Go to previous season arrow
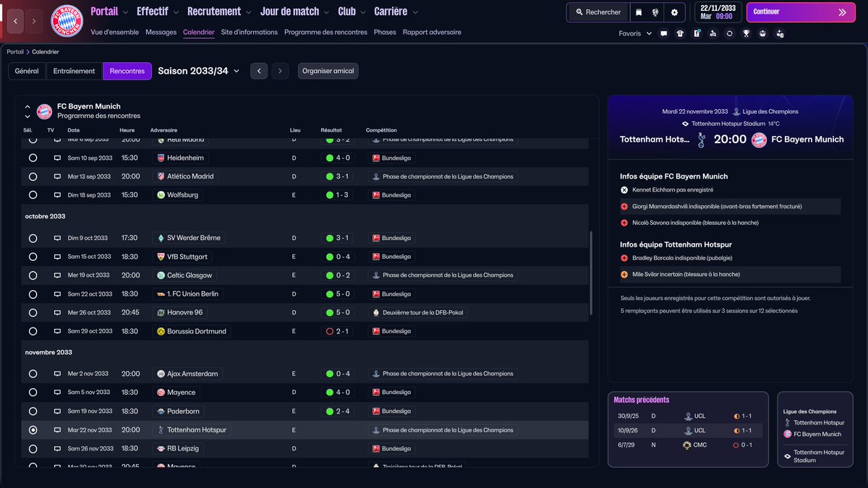The image size is (868, 488). 259,71
